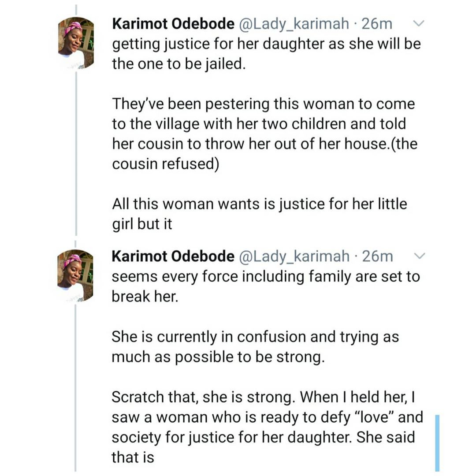Expand the chevron menu on the second tweet

419,256
